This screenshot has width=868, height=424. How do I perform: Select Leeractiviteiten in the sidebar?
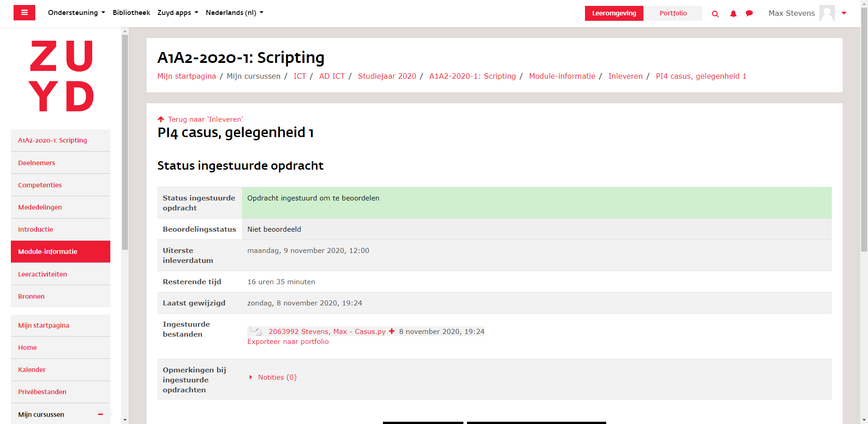[x=42, y=274]
